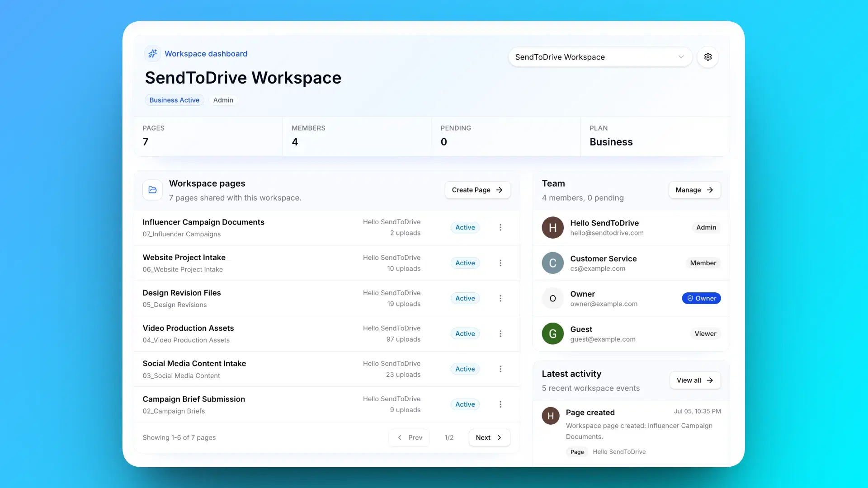The height and width of the screenshot is (488, 868).
Task: Click 02_Campaign Briefs folder name
Action: coord(174,411)
